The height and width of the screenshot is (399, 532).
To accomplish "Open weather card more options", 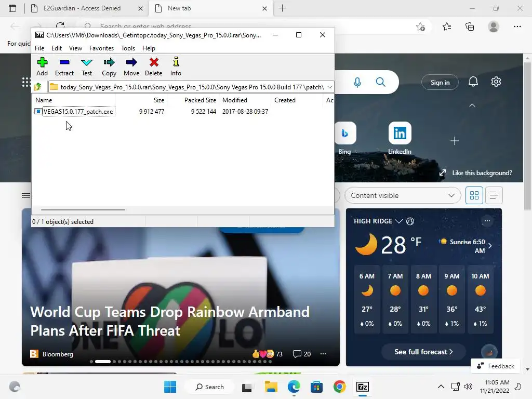I will point(487,221).
